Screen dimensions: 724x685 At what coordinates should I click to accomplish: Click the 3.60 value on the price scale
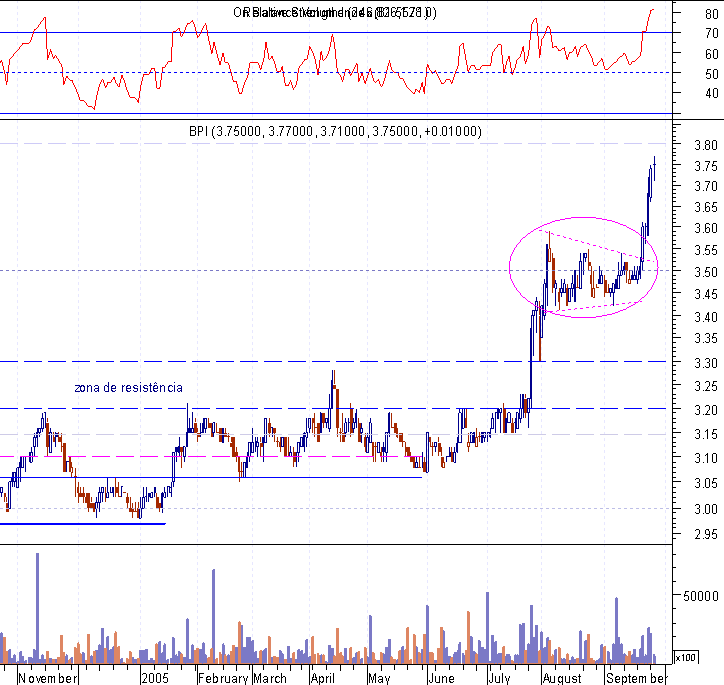(x=706, y=228)
